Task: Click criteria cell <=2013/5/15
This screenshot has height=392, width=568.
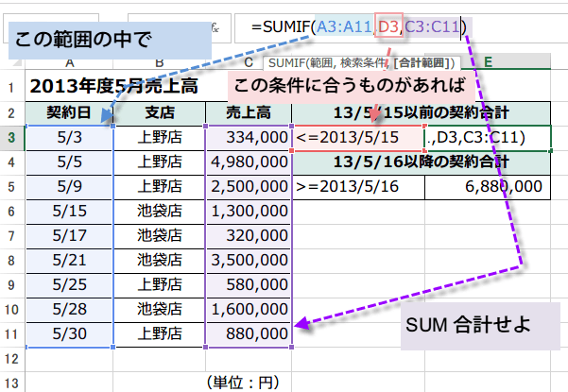Action: pyautogui.click(x=358, y=138)
